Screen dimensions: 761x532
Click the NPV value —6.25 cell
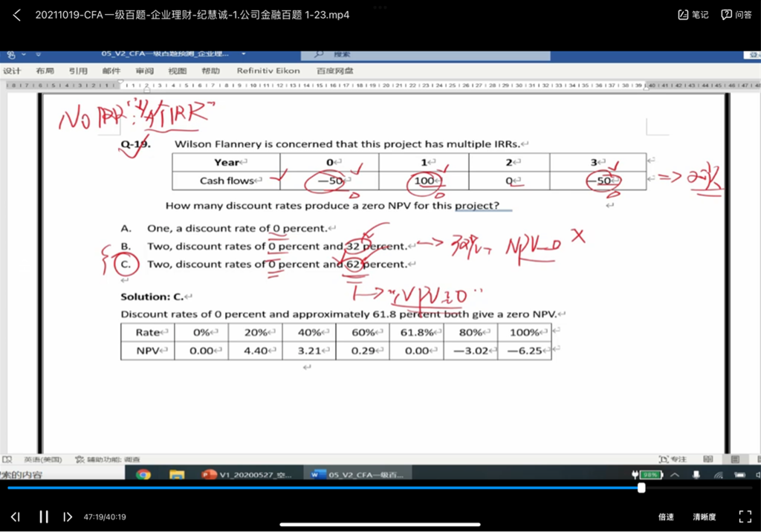(525, 351)
